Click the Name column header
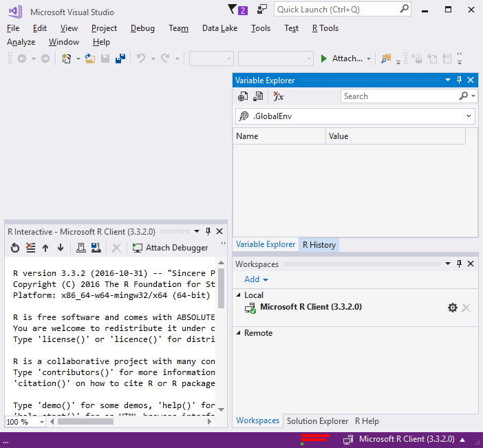This screenshot has width=483, height=448. click(279, 136)
